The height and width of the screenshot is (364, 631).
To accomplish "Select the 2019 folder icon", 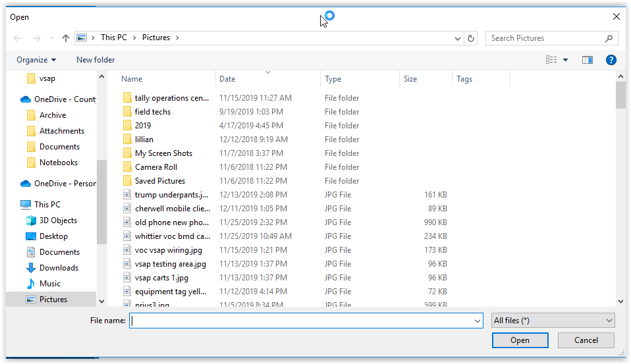I will point(127,126).
